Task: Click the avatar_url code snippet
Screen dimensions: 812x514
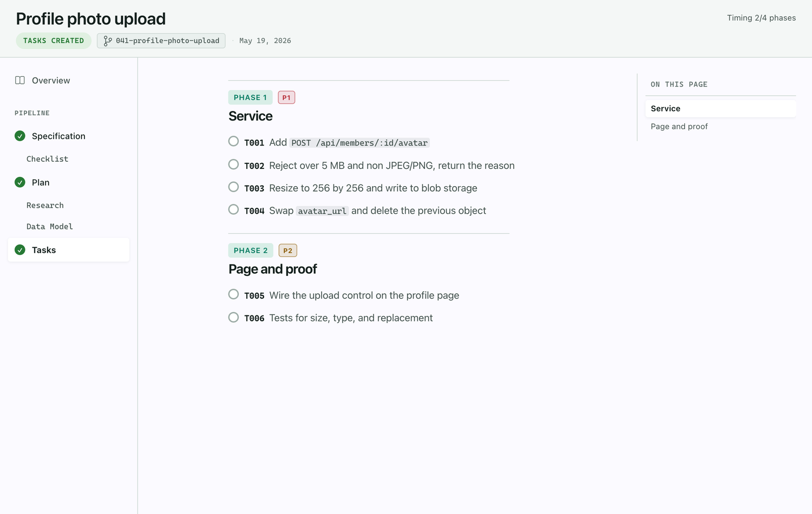Action: 322,211
